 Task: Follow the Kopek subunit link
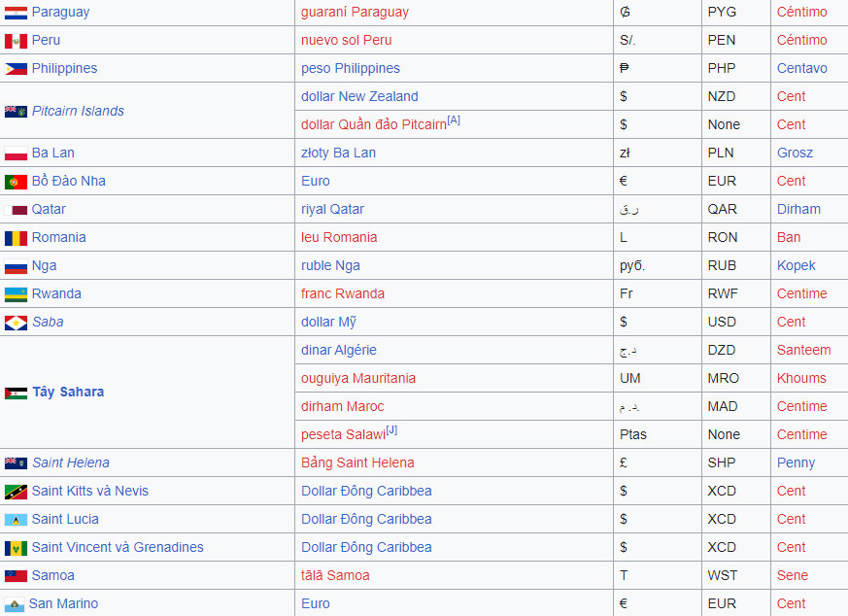(x=796, y=265)
